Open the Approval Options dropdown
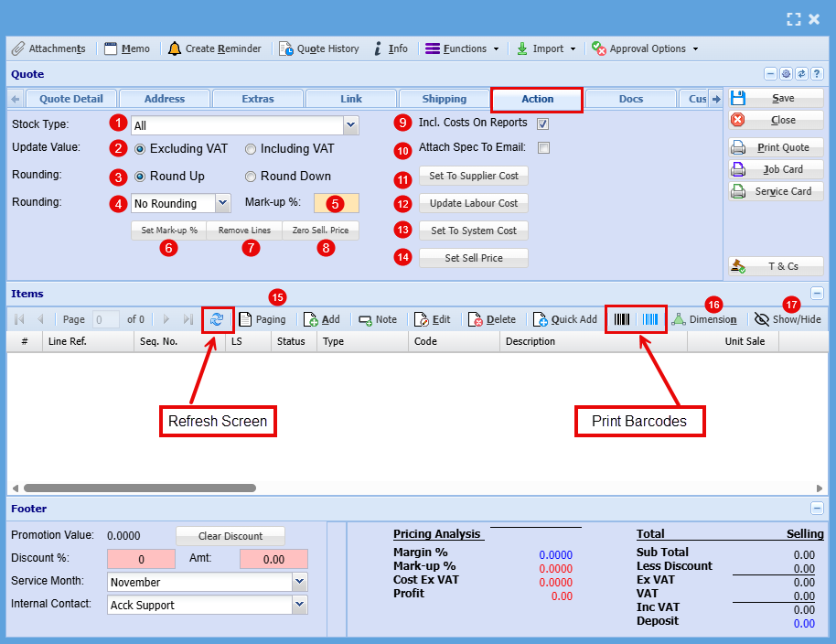Viewport: 836px width, 644px height. point(645,48)
